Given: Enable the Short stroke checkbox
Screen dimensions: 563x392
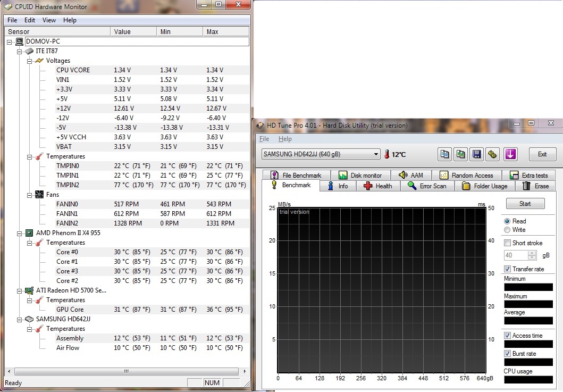Looking at the screenshot, I should pyautogui.click(x=508, y=243).
